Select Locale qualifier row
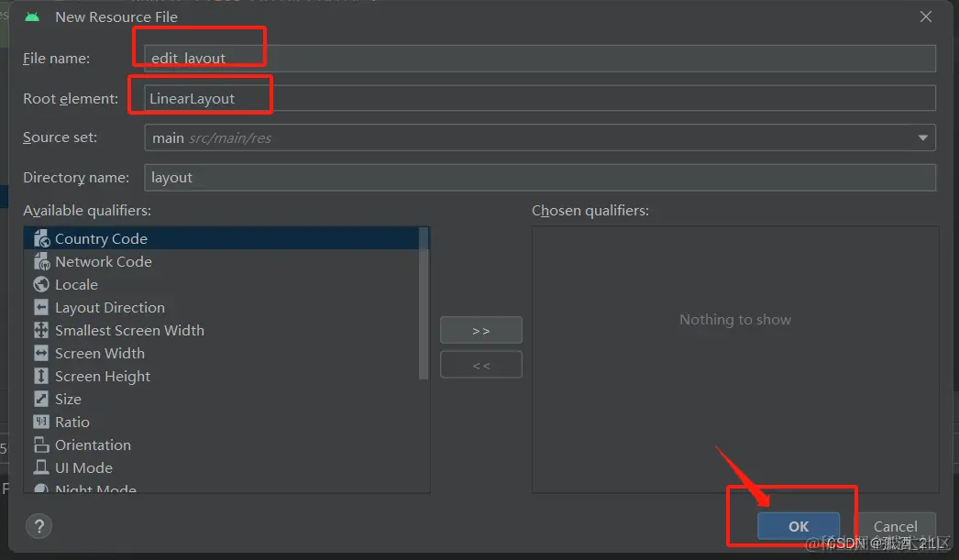This screenshot has width=959, height=560. click(221, 284)
